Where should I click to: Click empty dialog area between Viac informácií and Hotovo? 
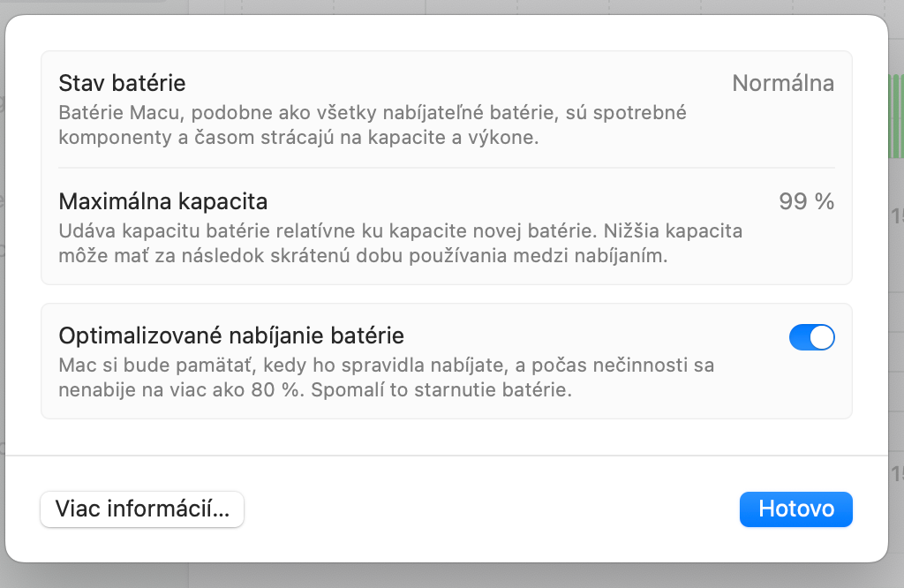[x=491, y=509]
